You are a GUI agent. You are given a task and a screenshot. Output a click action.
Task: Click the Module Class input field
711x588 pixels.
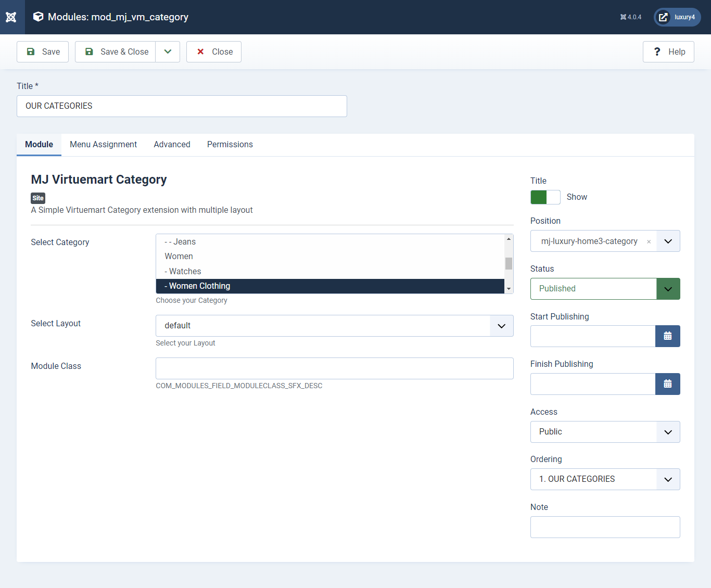tap(335, 368)
